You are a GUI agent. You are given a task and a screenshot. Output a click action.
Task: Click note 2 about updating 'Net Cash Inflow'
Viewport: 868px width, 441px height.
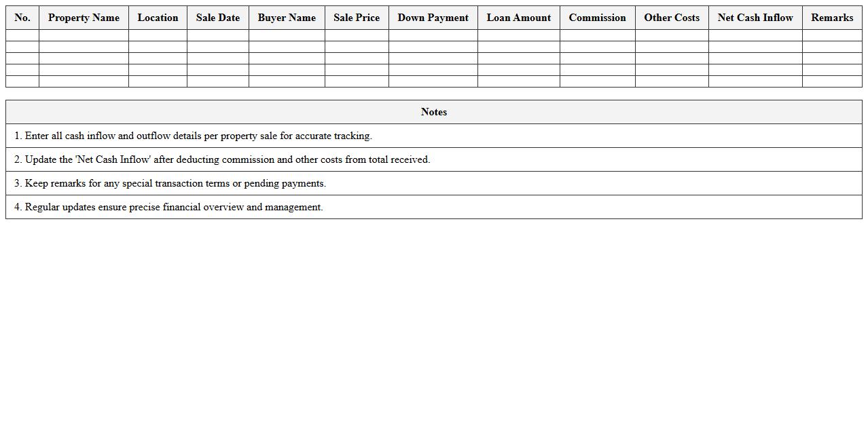click(x=222, y=159)
